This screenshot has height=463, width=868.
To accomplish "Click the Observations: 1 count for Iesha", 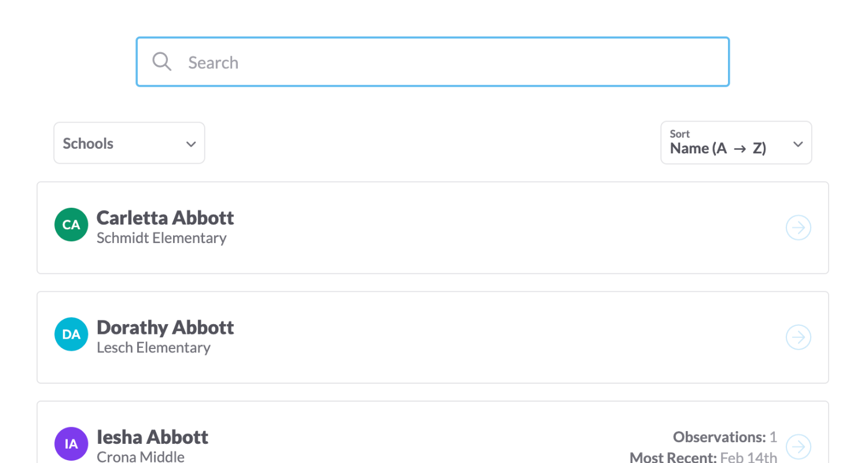I will [724, 437].
